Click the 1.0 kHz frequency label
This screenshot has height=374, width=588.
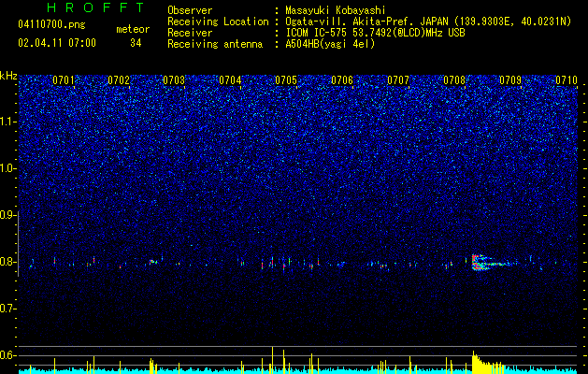click(8, 169)
